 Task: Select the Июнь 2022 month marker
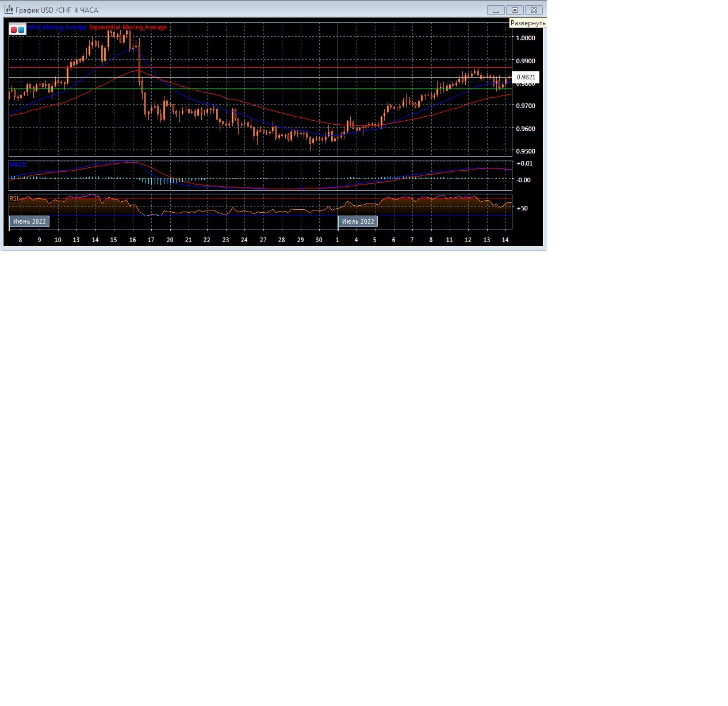pos(29,221)
